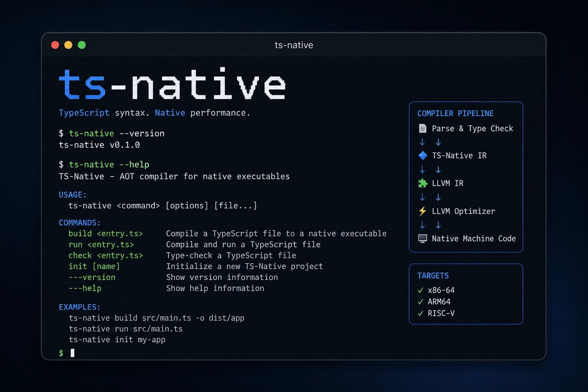This screenshot has width=588, height=392.
Task: Click the tagline 'TypeScript syntax. Native performance.'
Action: [154, 113]
